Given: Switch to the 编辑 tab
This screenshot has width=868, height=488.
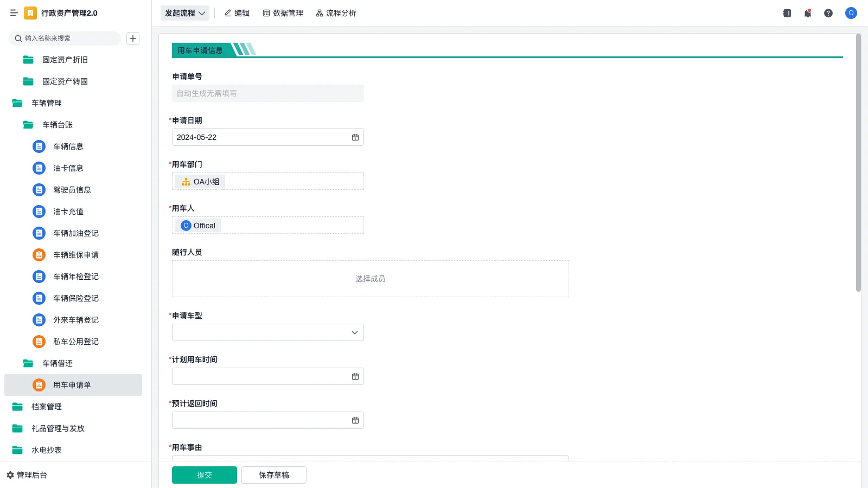Looking at the screenshot, I should (x=237, y=13).
